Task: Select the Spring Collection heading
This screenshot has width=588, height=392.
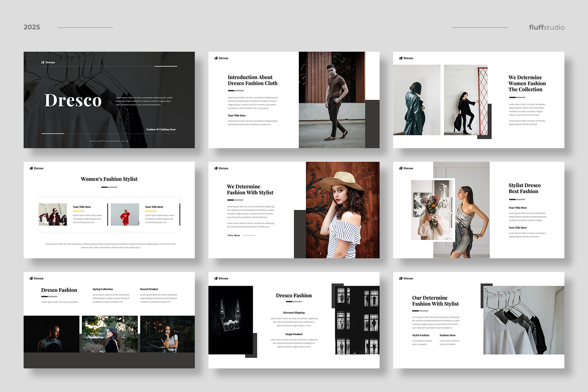Action: (x=103, y=289)
